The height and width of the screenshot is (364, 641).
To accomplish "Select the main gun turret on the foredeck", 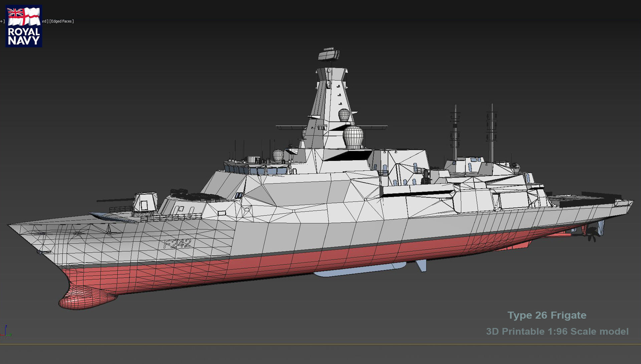I will point(144,202).
